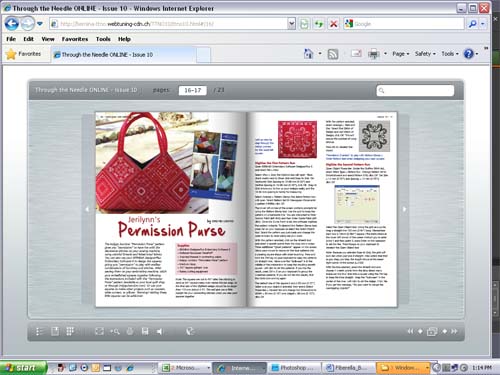Viewport: 500px width, 375px height.
Task: Click the share icon in viewer toolbar
Action: (x=190, y=331)
